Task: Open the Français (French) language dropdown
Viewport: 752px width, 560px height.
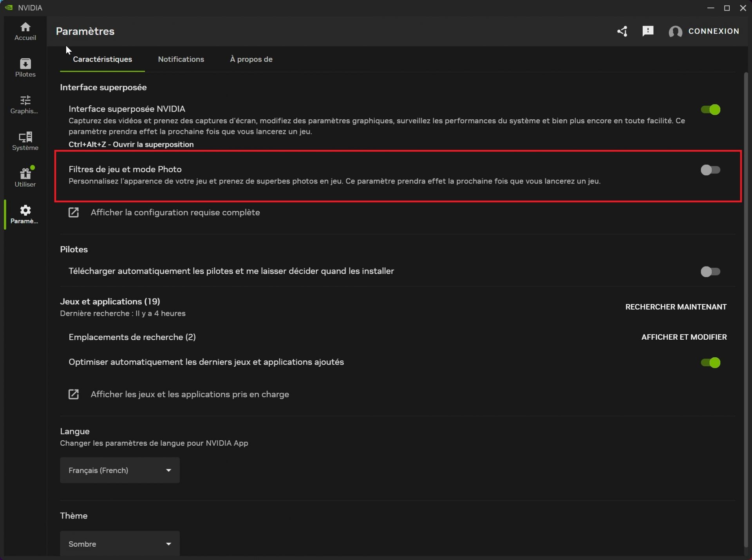Action: coord(120,470)
